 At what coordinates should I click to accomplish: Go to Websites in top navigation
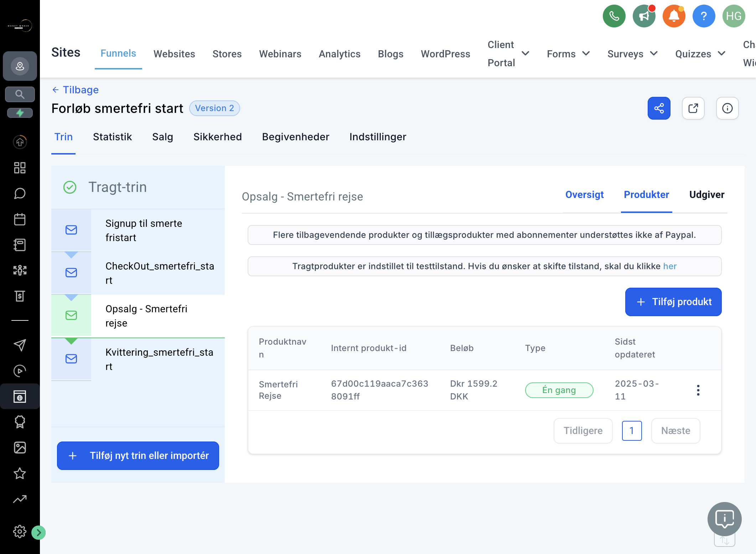click(174, 54)
